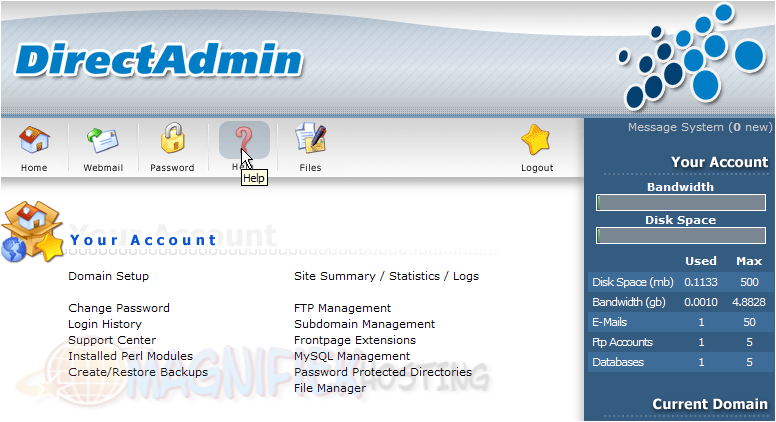Screen dimensions: 776x422
Task: View Installed Perl Modules
Action: [131, 356]
